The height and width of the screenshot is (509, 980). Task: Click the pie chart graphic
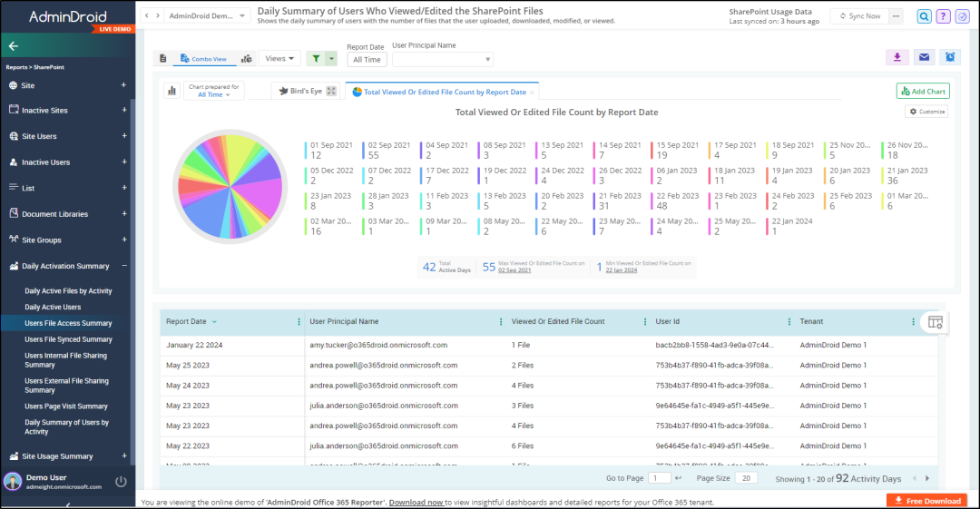(x=230, y=186)
